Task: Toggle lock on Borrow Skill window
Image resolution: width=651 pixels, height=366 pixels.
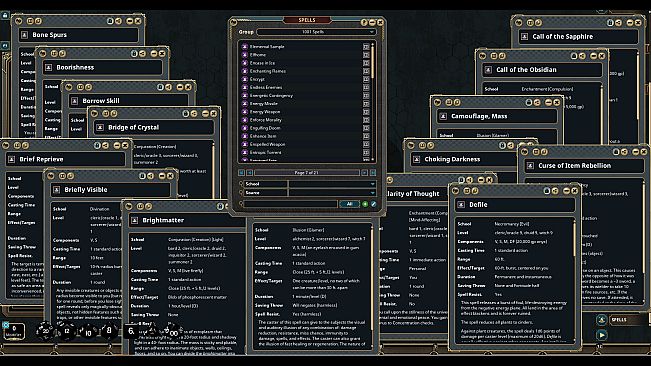Action: [160, 87]
